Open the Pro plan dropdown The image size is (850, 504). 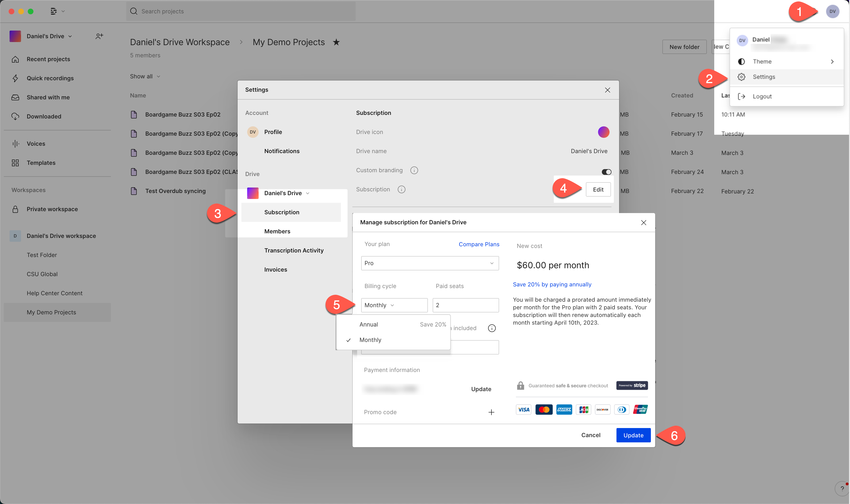(430, 263)
